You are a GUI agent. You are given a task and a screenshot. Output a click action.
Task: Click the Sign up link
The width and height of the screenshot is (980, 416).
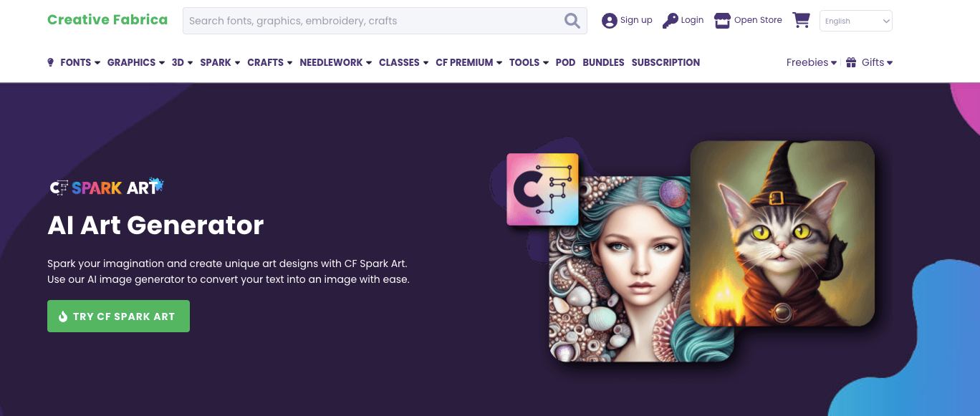click(x=636, y=20)
